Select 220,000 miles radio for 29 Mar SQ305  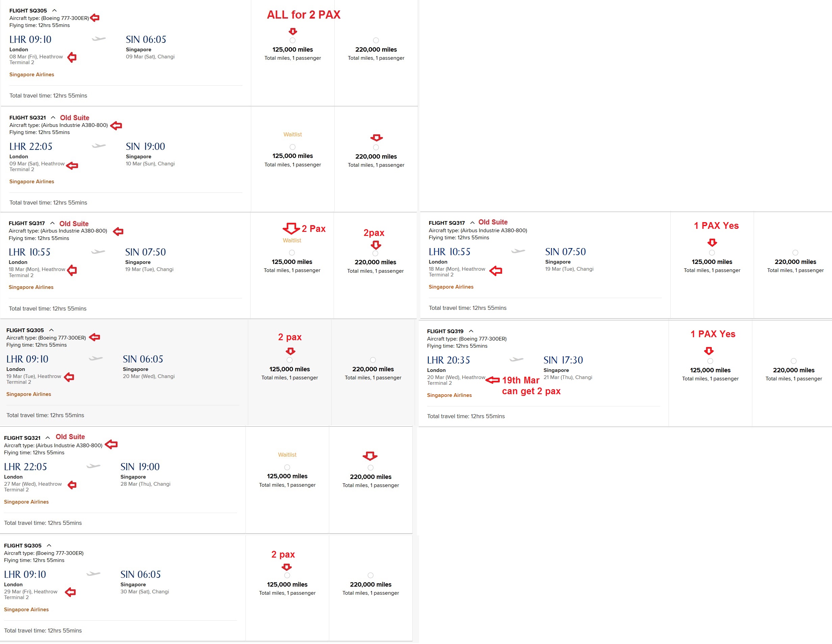pos(370,575)
